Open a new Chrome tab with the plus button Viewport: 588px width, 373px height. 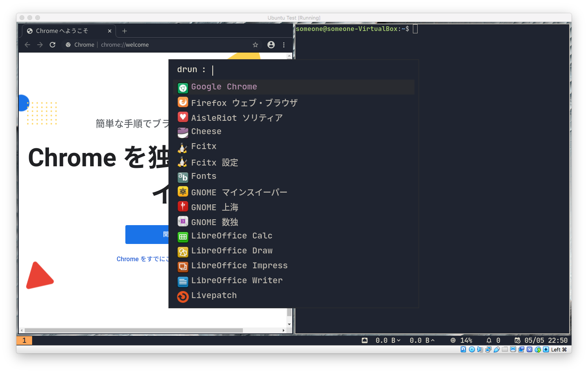coord(125,31)
